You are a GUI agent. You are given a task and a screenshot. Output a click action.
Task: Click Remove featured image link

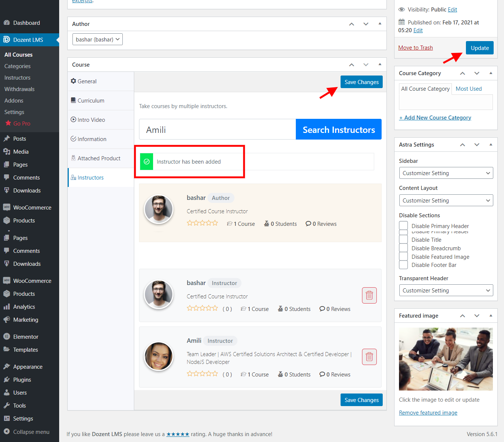(428, 413)
